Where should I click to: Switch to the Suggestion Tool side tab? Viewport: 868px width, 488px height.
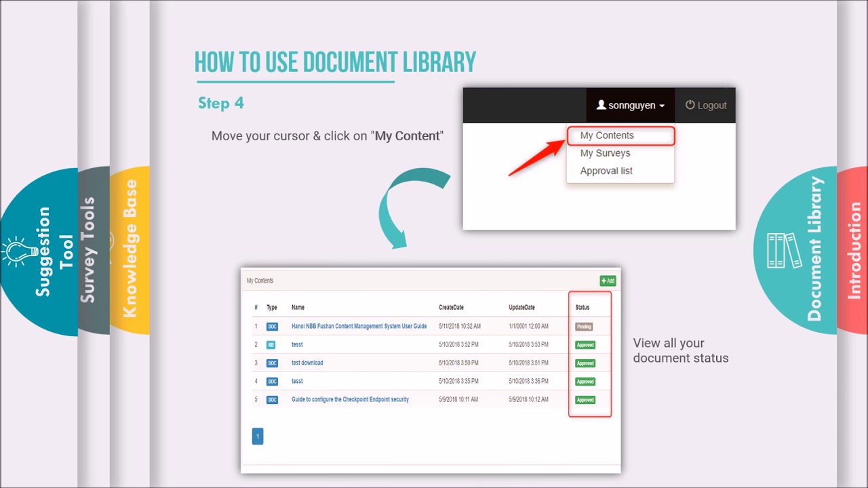pos(39,251)
